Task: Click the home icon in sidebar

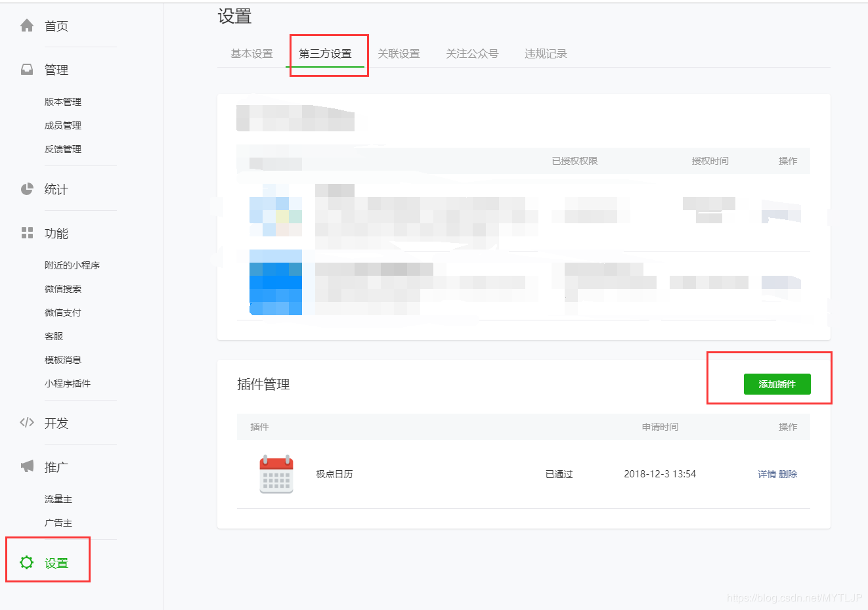Action: [27, 26]
